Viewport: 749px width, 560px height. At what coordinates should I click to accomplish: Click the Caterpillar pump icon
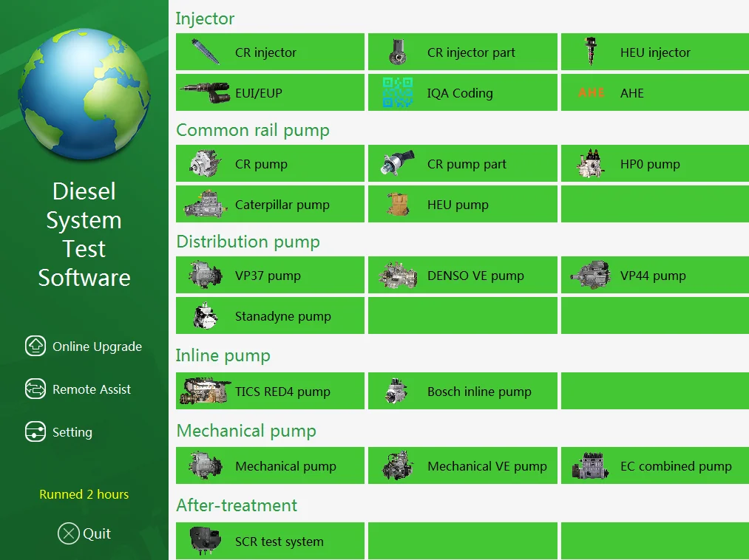[x=205, y=205]
